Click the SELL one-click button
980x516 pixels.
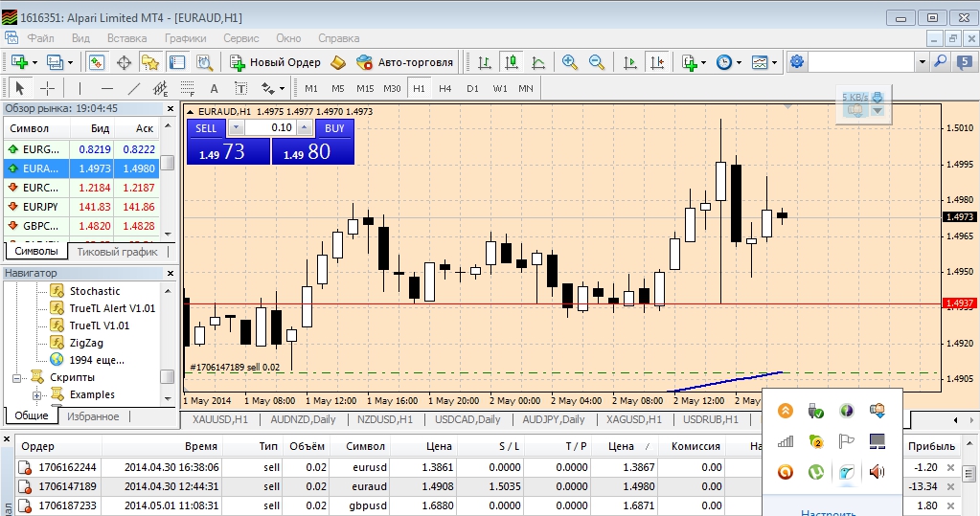point(206,128)
